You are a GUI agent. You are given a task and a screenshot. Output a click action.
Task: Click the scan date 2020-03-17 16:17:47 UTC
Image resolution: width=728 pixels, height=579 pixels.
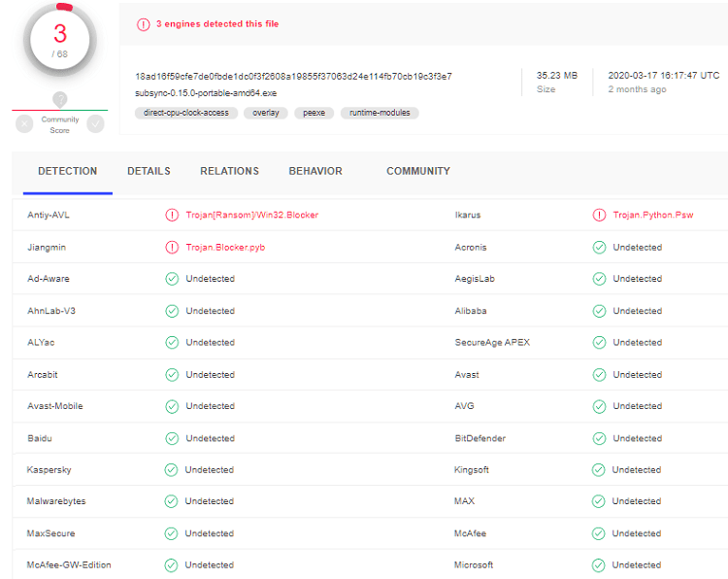pos(664,75)
